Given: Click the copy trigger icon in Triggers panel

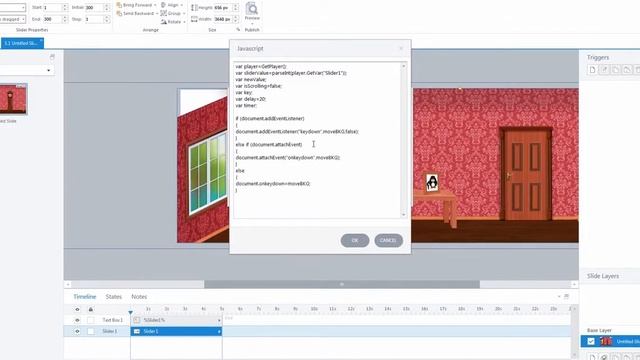Looking at the screenshot, I should 616,70.
